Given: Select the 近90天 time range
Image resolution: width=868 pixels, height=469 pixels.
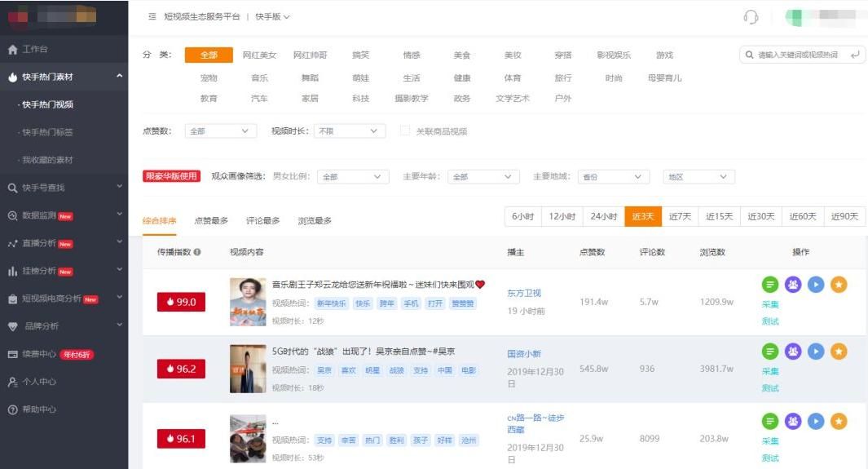Looking at the screenshot, I should (844, 216).
